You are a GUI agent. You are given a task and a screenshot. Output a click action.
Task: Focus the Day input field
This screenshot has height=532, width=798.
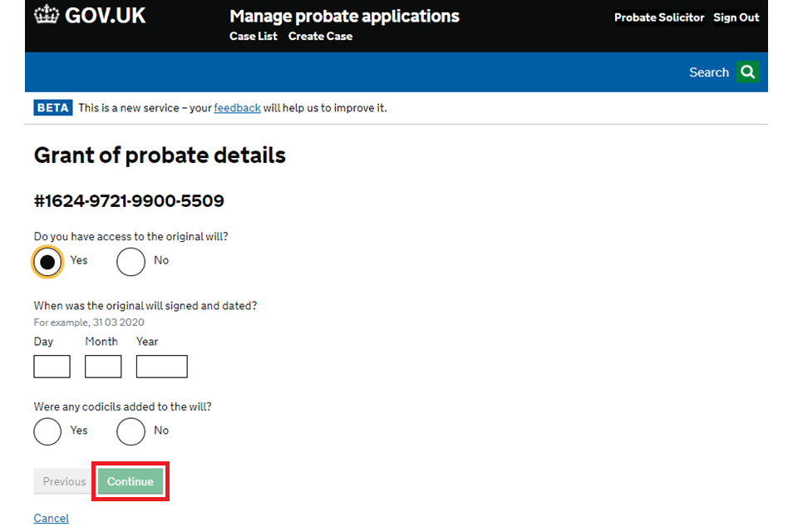click(x=52, y=367)
